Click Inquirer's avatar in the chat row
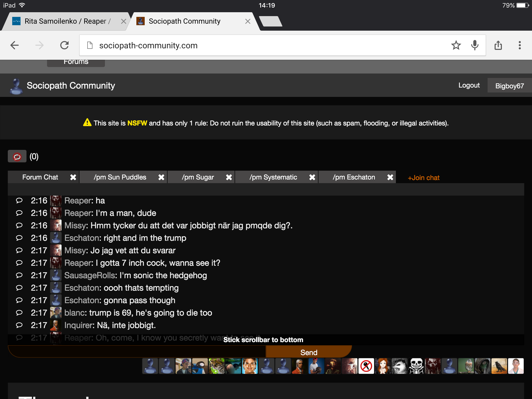Screen dimensions: 532x399 56,325
